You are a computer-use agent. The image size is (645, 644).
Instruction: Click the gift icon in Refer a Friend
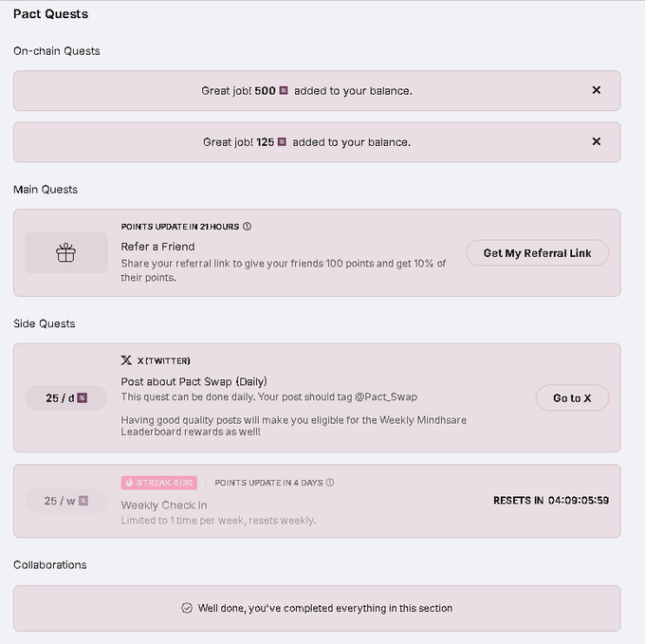pyautogui.click(x=65, y=252)
